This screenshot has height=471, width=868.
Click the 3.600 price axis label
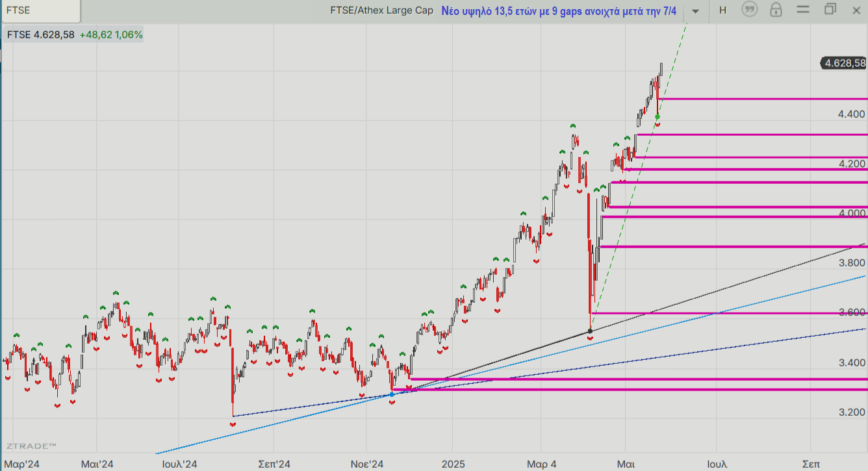point(851,312)
